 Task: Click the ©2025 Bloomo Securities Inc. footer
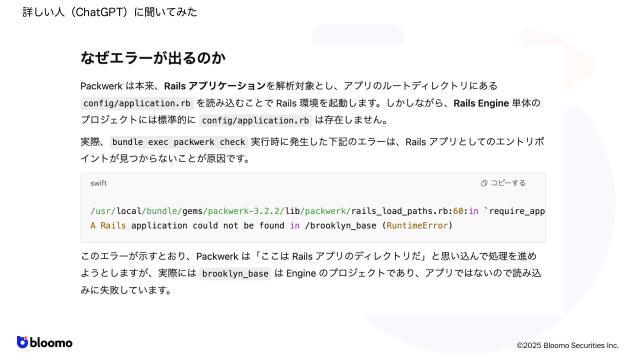click(x=567, y=345)
